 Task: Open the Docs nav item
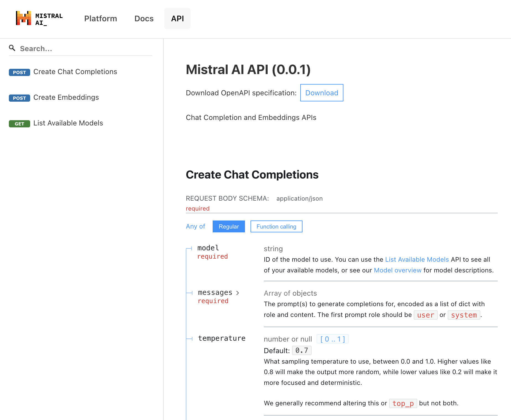click(144, 19)
